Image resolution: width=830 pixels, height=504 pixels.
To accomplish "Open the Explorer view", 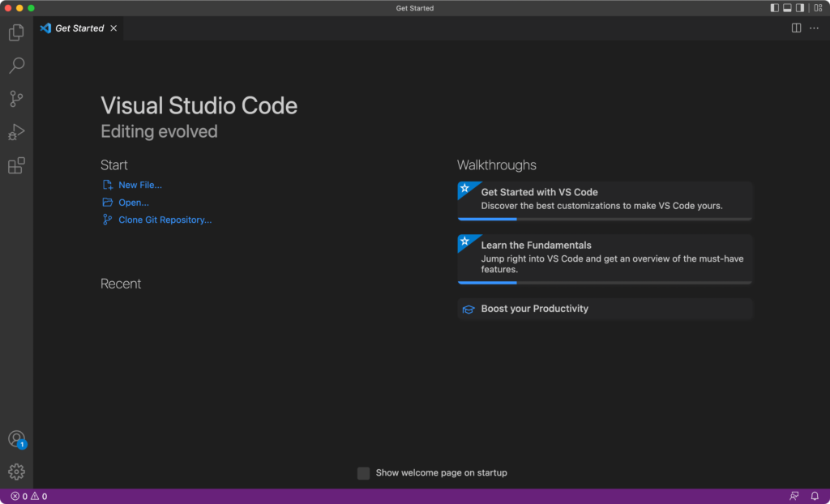I will [16, 32].
